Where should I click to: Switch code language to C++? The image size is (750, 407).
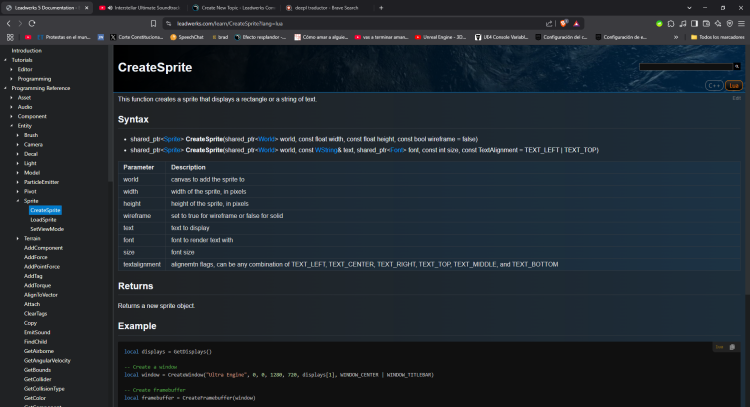tap(715, 86)
